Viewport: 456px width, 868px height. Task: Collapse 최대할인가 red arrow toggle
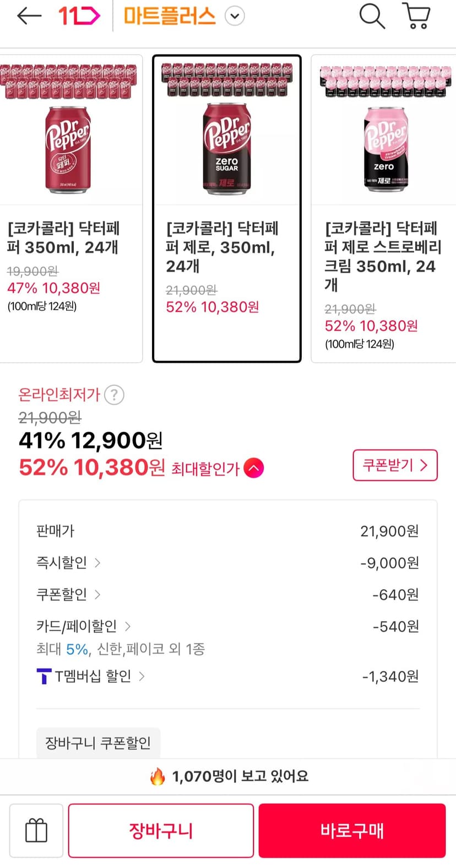(254, 468)
